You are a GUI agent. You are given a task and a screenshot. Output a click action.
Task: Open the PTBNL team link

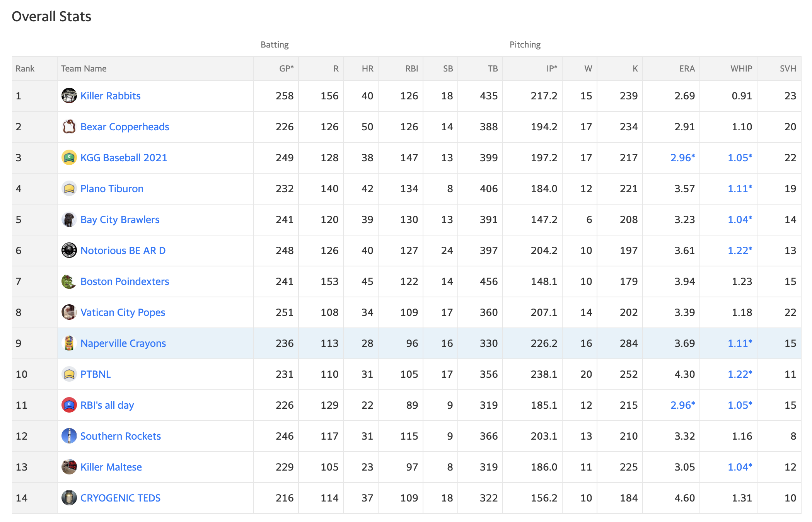96,374
